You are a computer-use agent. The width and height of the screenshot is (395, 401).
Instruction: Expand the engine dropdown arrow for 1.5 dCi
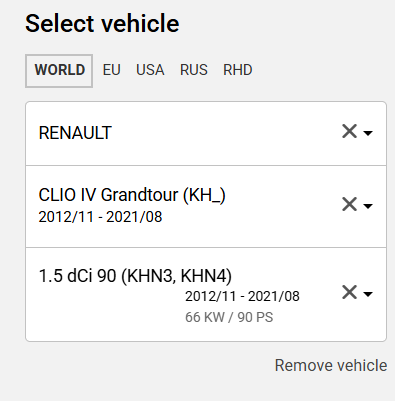(368, 294)
